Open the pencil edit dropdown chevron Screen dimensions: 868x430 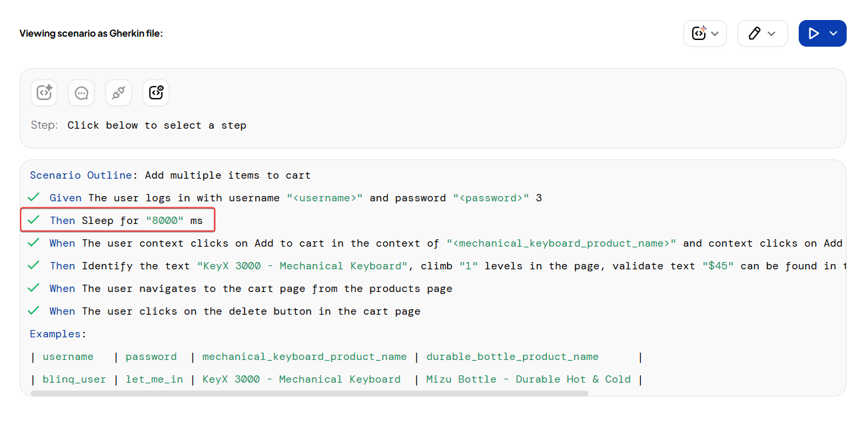[771, 33]
